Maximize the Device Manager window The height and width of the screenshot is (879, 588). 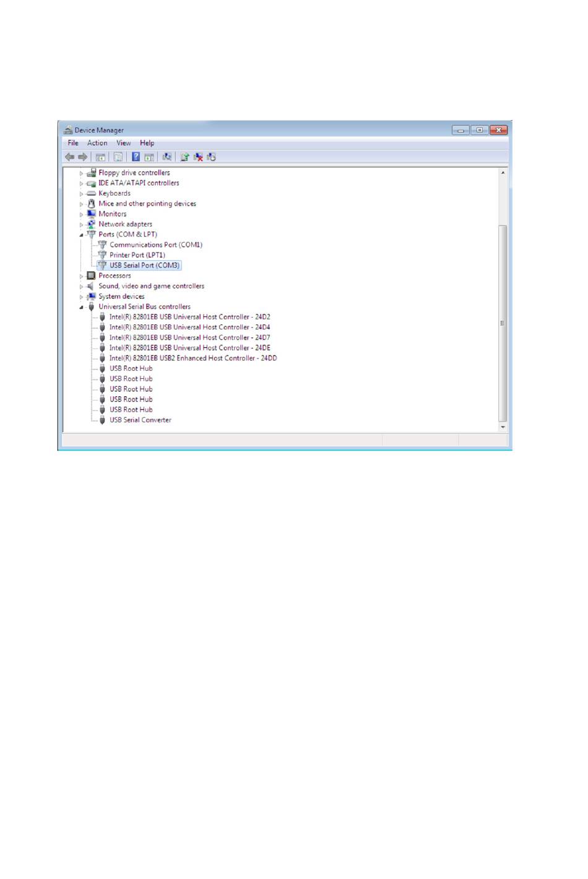click(x=479, y=130)
